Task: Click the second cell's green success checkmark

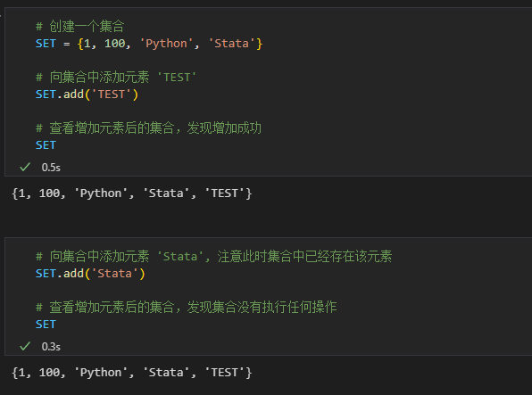Action: (25, 346)
